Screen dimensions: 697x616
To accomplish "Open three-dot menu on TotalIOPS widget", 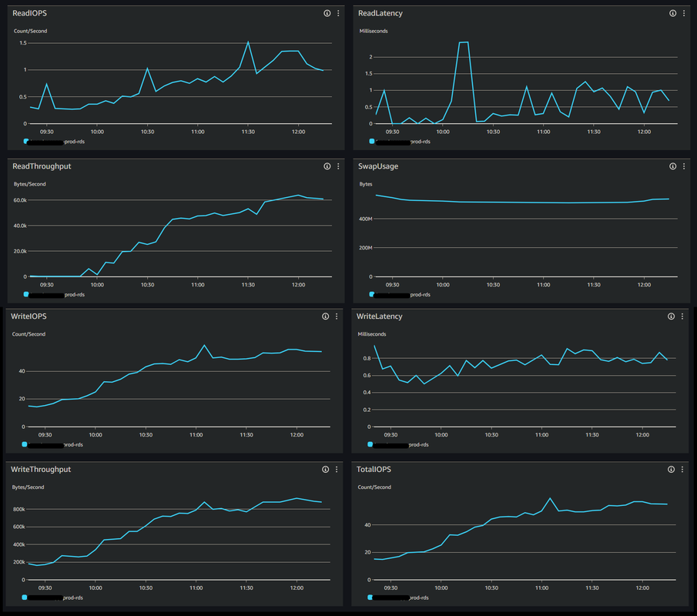I will 682,470.
